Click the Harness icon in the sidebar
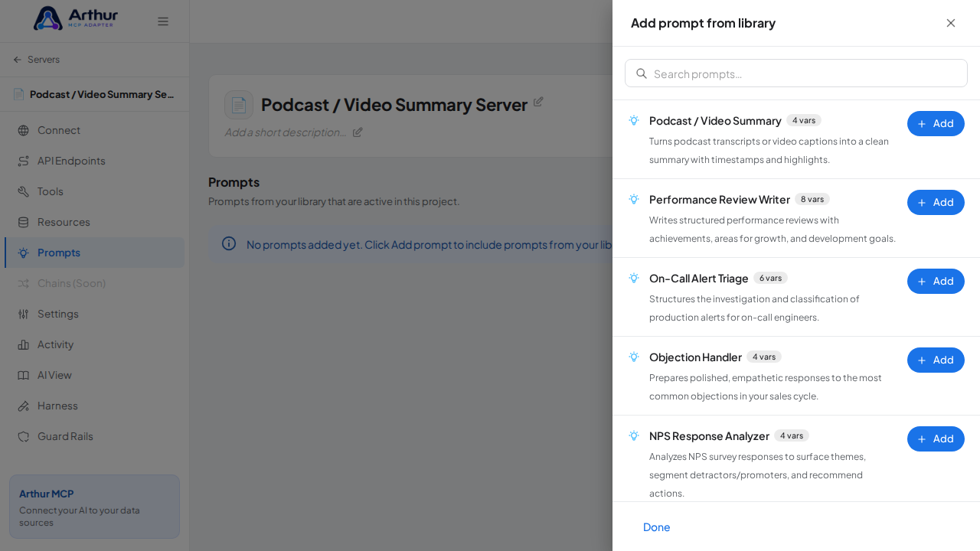The height and width of the screenshot is (551, 980). (x=23, y=406)
